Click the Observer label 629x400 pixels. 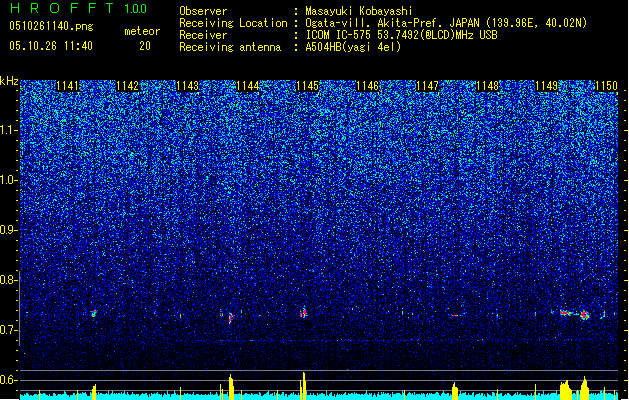point(203,11)
